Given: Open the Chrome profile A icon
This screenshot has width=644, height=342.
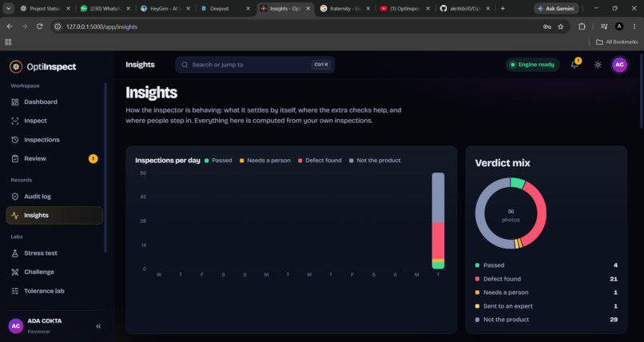Looking at the screenshot, I should pos(619,26).
